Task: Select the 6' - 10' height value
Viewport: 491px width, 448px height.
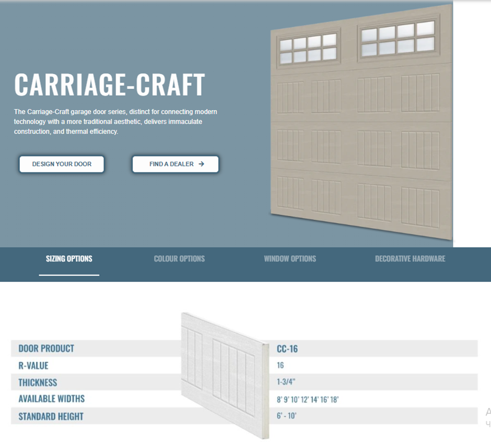Action: coord(287,416)
